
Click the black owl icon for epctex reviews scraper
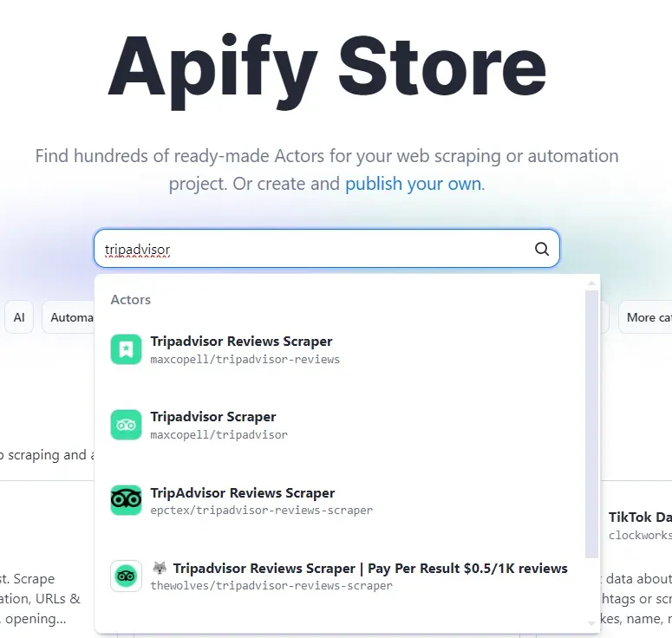(x=126, y=500)
